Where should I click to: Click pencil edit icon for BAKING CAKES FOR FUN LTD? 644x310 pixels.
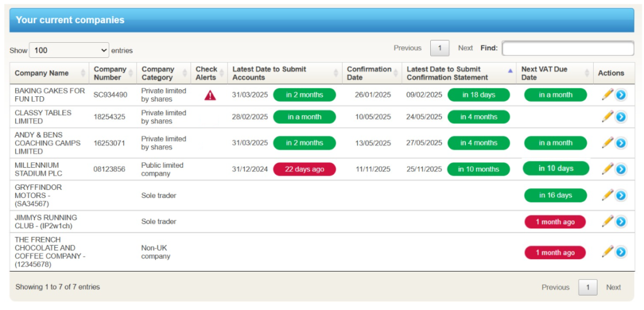pos(607,94)
